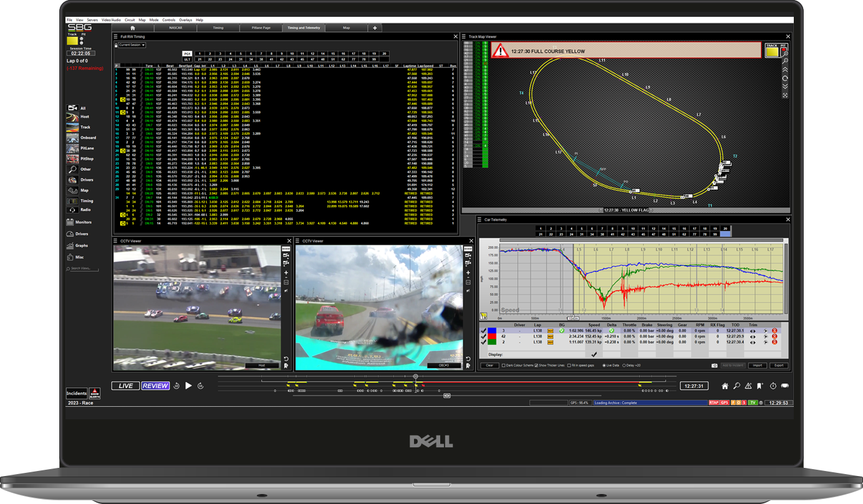Switch to the Map tab
This screenshot has width=863, height=504.
point(347,27)
